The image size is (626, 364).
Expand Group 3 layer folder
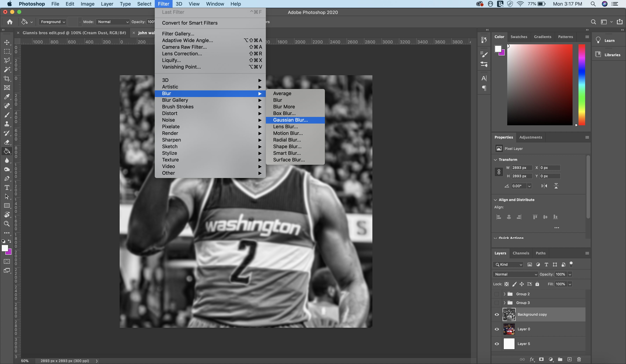[x=505, y=302]
